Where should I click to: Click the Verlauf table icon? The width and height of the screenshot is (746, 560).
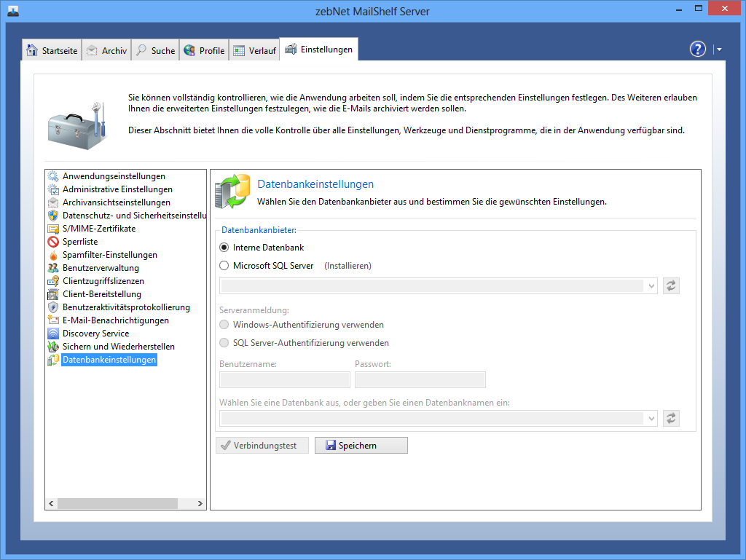[239, 51]
